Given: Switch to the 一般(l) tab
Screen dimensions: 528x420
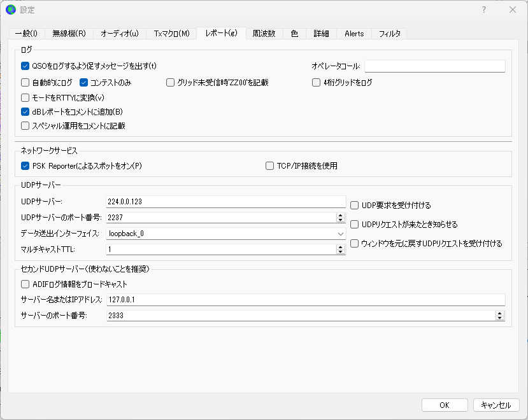Looking at the screenshot, I should (x=26, y=34).
